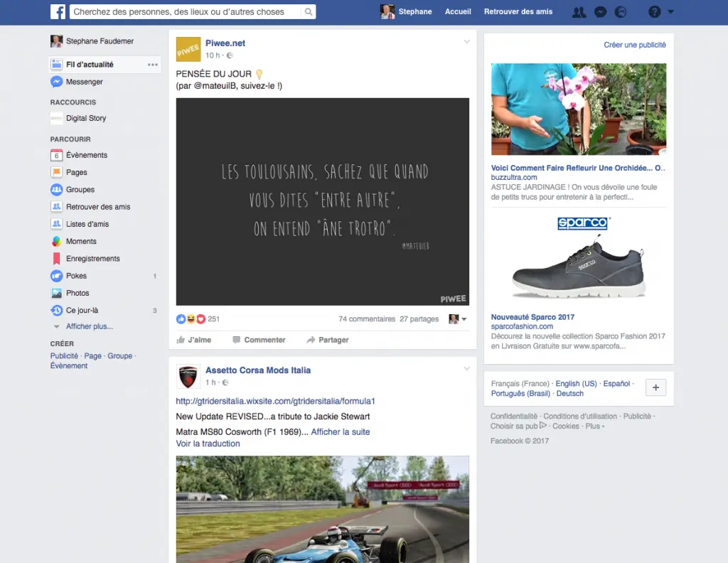Viewport: 728px width, 563px height.
Task: Click the search magnifier icon
Action: (x=309, y=12)
